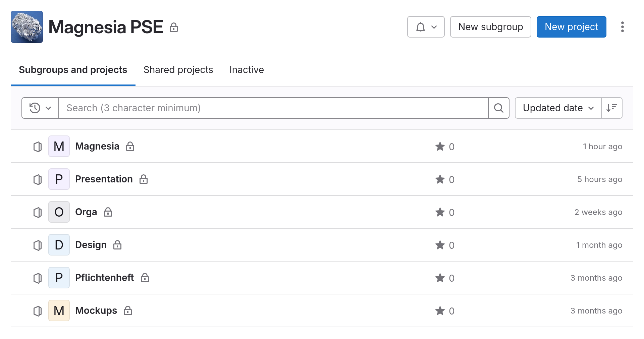Click the private lock icon next to Design
The width and height of the screenshot is (644, 339).
117,245
